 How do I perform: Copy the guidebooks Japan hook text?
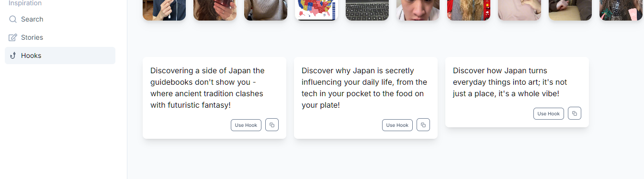(x=272, y=125)
